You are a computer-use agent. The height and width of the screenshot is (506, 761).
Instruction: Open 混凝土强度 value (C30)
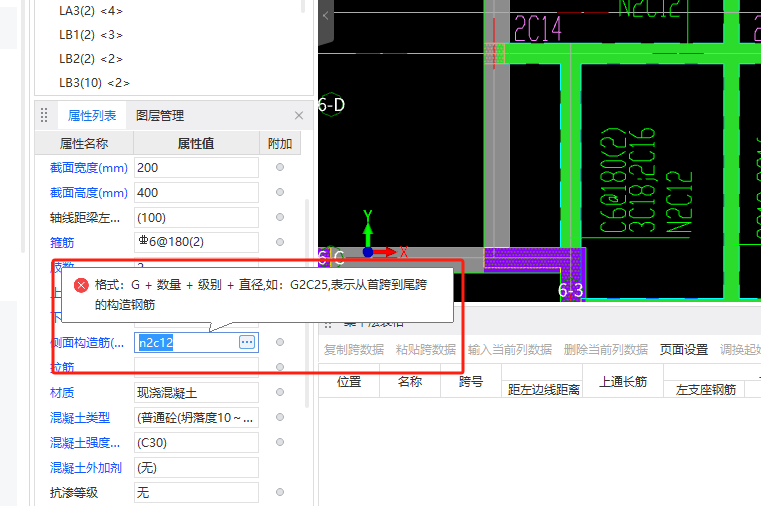(196, 442)
